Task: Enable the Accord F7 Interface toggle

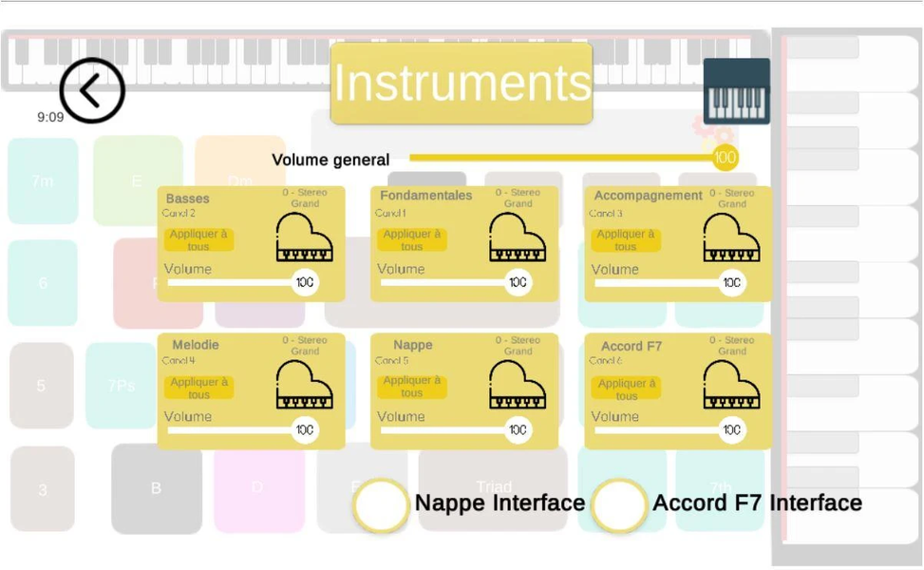Action: [x=619, y=504]
